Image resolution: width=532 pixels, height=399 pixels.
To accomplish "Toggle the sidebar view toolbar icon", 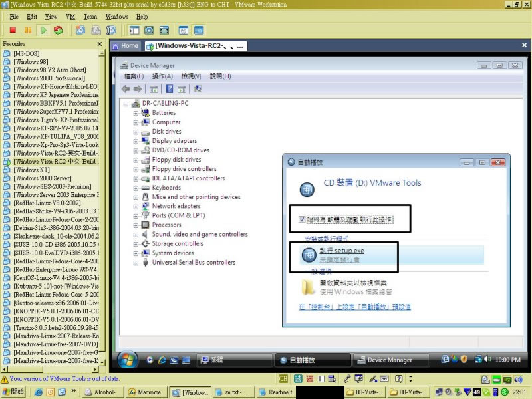I will 134,30.
